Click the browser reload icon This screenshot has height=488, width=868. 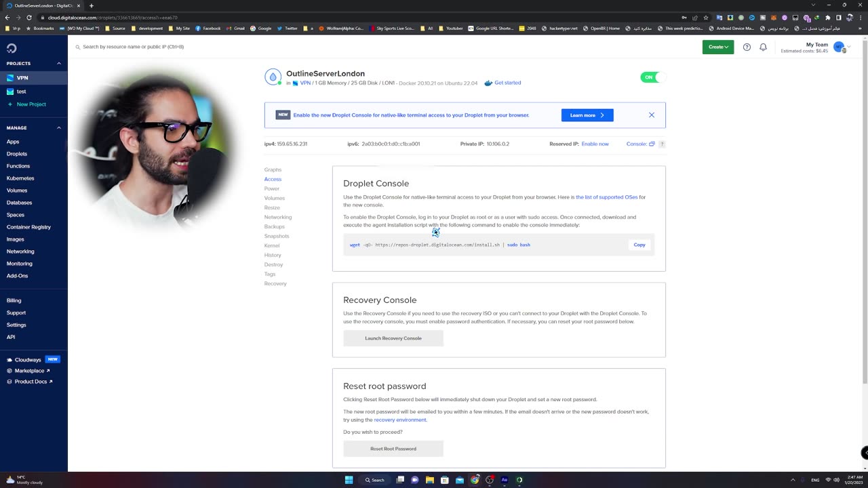coord(28,18)
